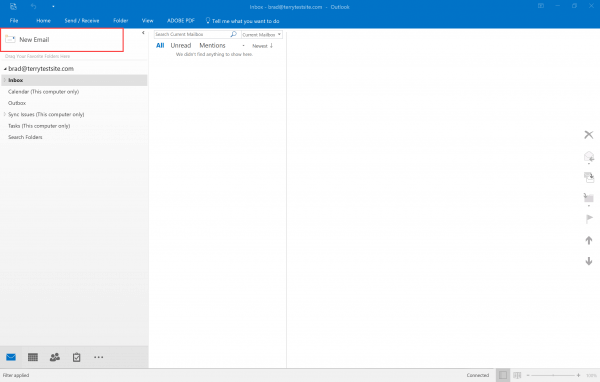
Task: Expand the Sync Issues folder arrow
Action: 5,114
